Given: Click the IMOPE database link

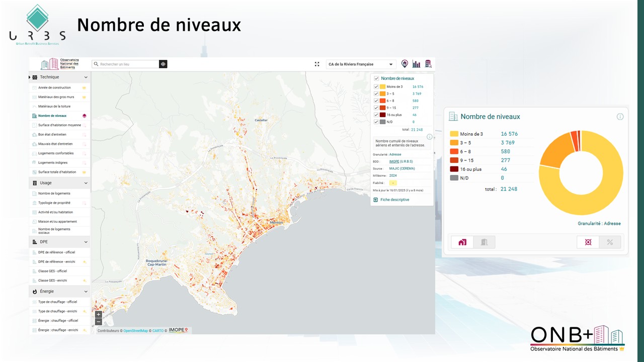Looking at the screenshot, I should coord(394,161).
